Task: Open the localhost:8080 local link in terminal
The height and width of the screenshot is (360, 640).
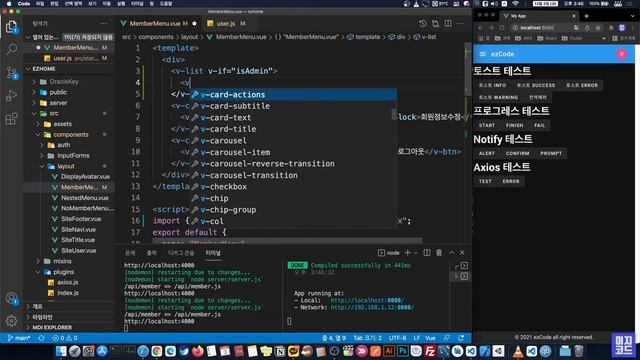Action: [367, 300]
